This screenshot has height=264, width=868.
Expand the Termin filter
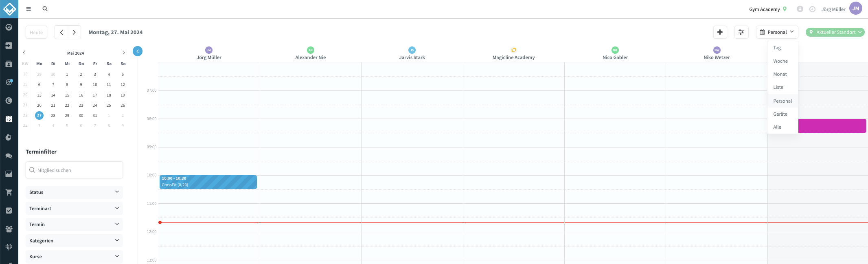click(x=74, y=224)
